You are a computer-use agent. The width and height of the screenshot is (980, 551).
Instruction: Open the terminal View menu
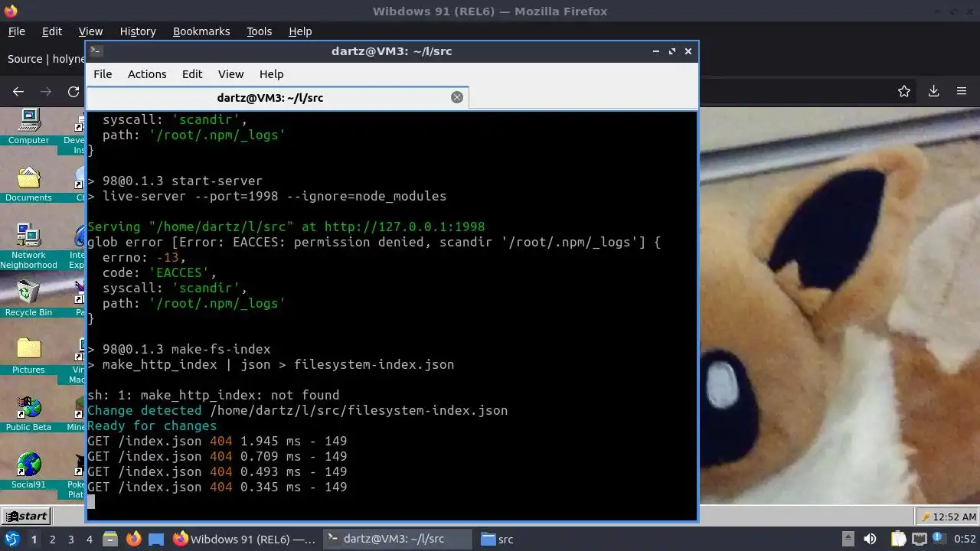230,74
